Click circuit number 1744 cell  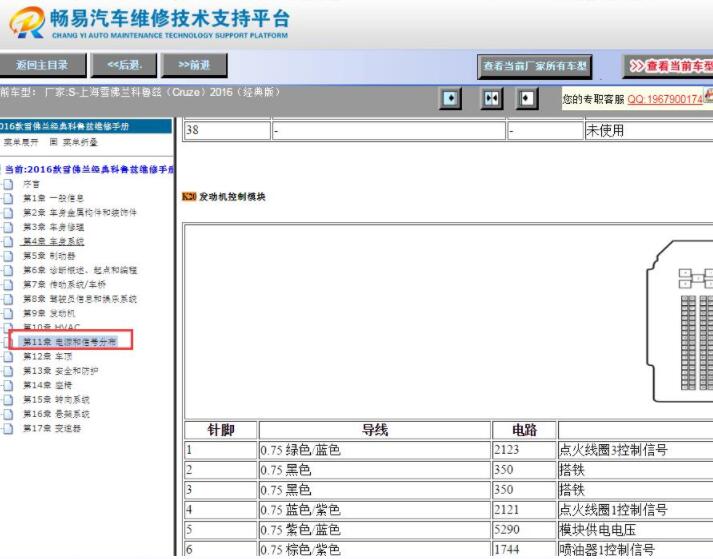point(524,549)
